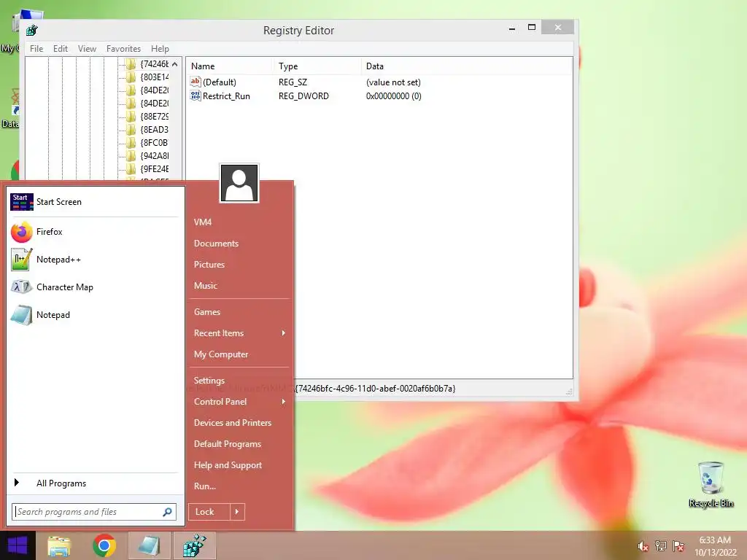Launch Chrome from the taskbar
747x560 pixels.
104,545
